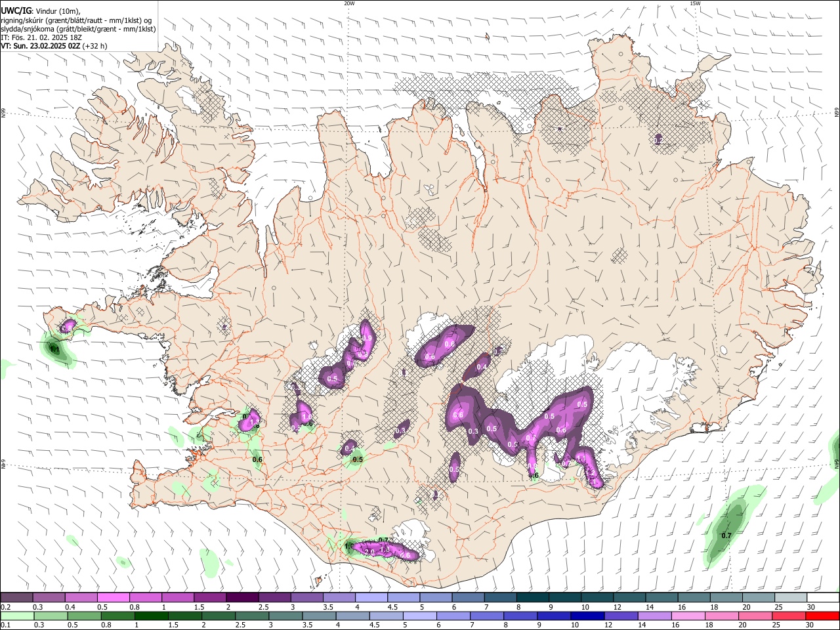This screenshot has height=630, width=840.
Task: Click the white 2.0 value on the south coast
Action: pos(370,552)
